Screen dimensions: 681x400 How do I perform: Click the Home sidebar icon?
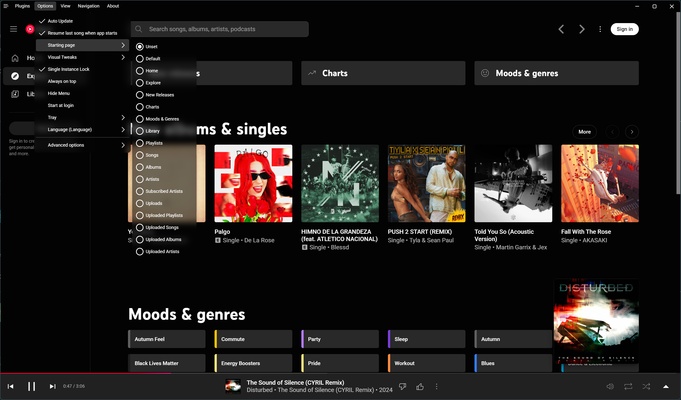(15, 58)
